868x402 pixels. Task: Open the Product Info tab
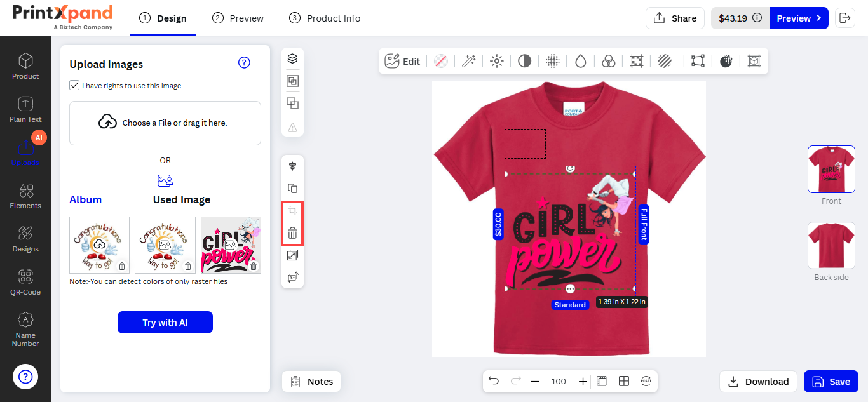click(x=325, y=18)
